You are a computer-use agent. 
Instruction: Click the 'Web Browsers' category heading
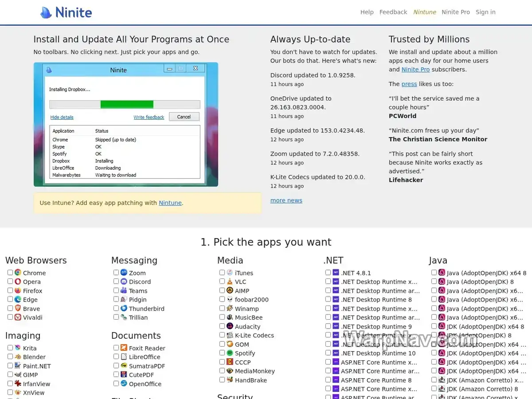click(36, 260)
